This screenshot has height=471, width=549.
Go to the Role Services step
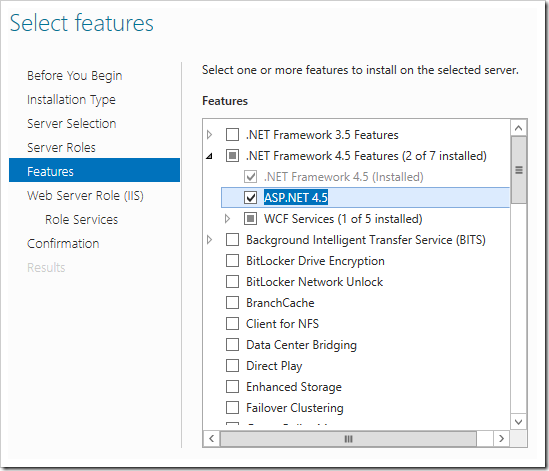(x=82, y=220)
